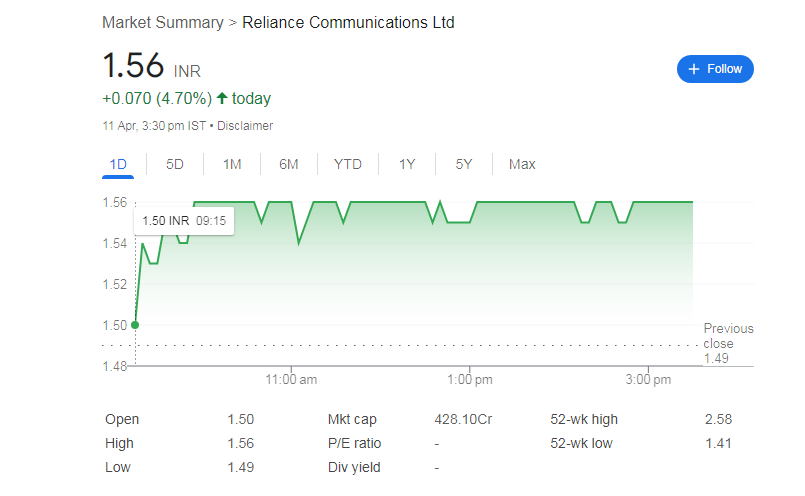Switch to the 5D tab
805x496 pixels.
[x=175, y=164]
